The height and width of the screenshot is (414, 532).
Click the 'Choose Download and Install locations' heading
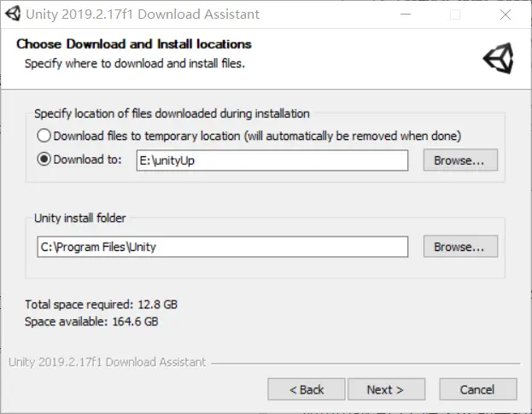(x=134, y=44)
